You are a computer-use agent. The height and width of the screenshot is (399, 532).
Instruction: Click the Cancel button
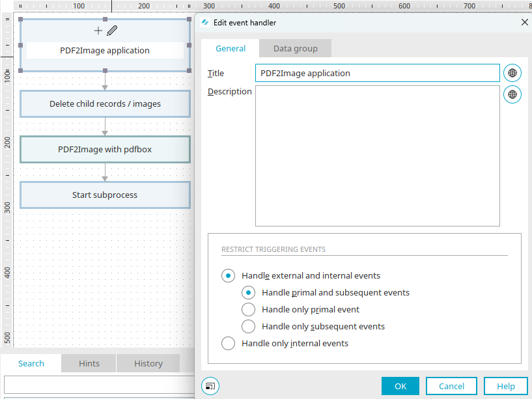click(452, 386)
